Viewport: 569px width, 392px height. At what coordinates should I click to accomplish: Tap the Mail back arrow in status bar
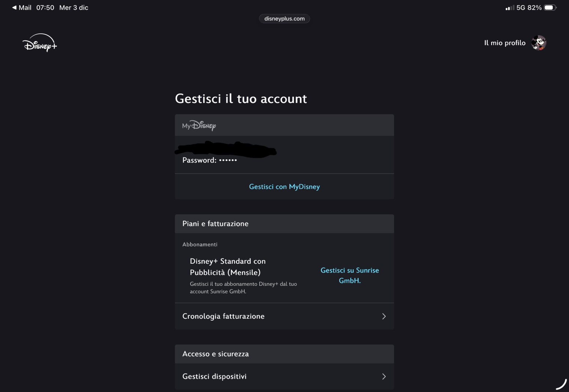click(x=14, y=7)
